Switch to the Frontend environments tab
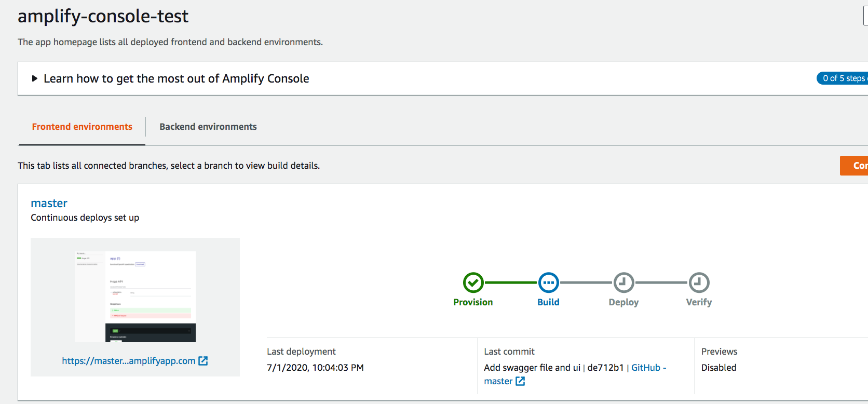The height and width of the screenshot is (404, 868). coord(82,126)
